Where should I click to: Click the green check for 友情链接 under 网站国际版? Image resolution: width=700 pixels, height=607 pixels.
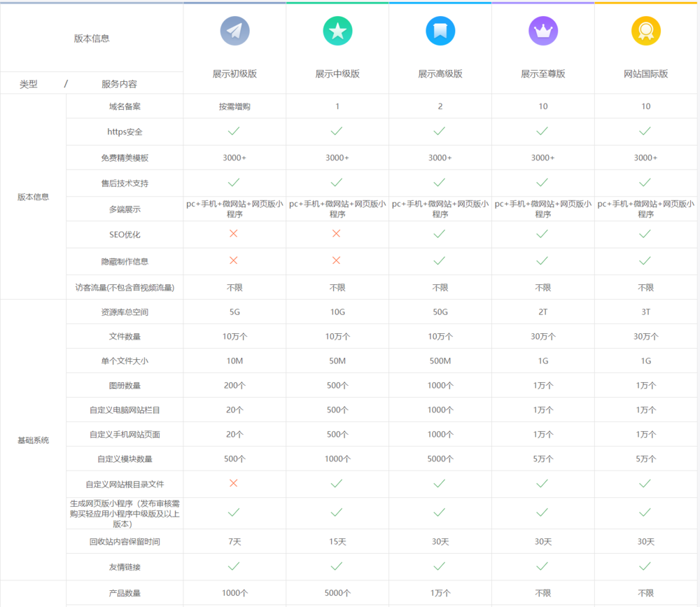[x=645, y=566]
